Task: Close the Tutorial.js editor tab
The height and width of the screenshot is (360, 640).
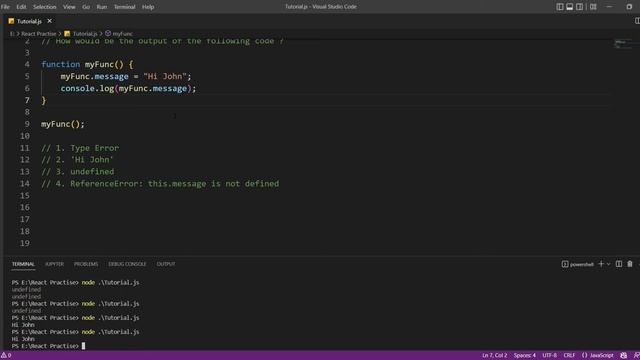Action: point(49,21)
